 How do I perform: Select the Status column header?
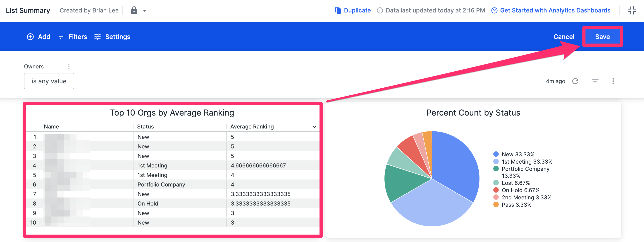tap(145, 126)
